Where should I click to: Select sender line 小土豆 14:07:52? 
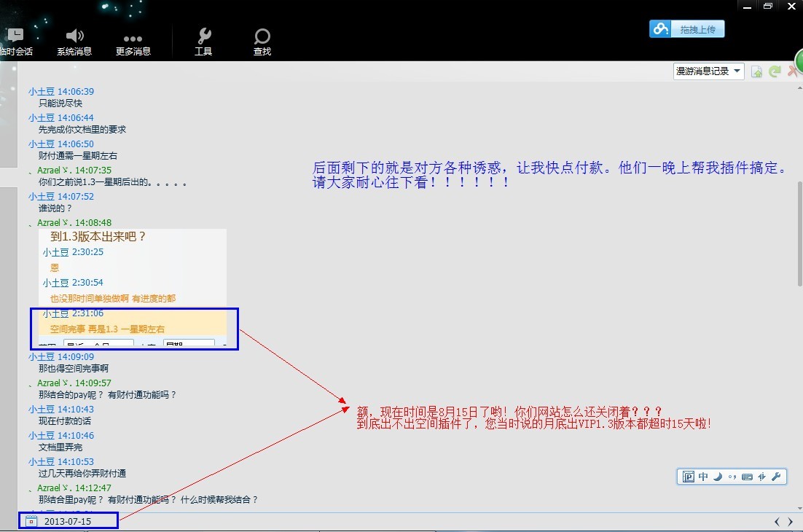(x=61, y=197)
